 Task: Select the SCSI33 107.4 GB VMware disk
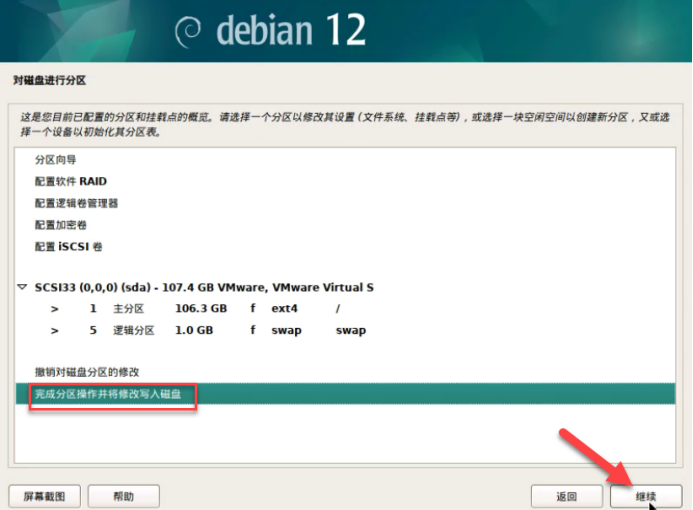(204, 288)
